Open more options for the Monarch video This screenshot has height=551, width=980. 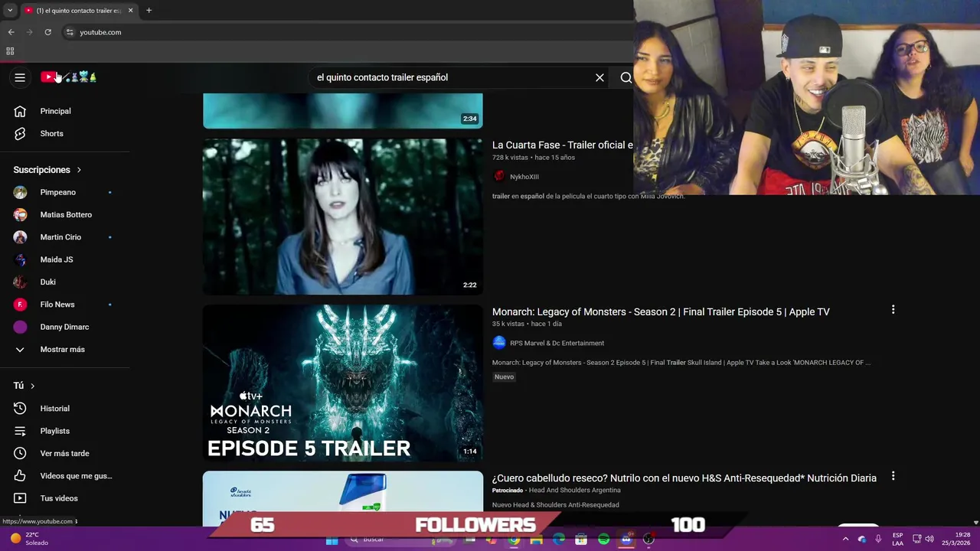893,310
